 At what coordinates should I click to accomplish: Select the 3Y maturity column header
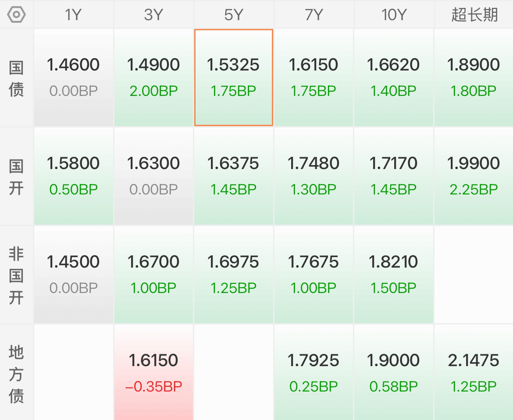153,14
